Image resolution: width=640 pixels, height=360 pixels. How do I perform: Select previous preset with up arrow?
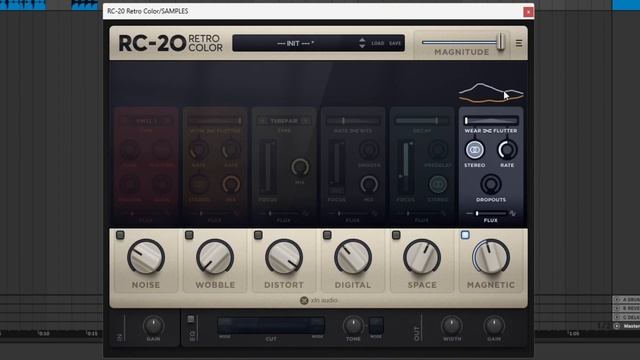pyautogui.click(x=362, y=40)
